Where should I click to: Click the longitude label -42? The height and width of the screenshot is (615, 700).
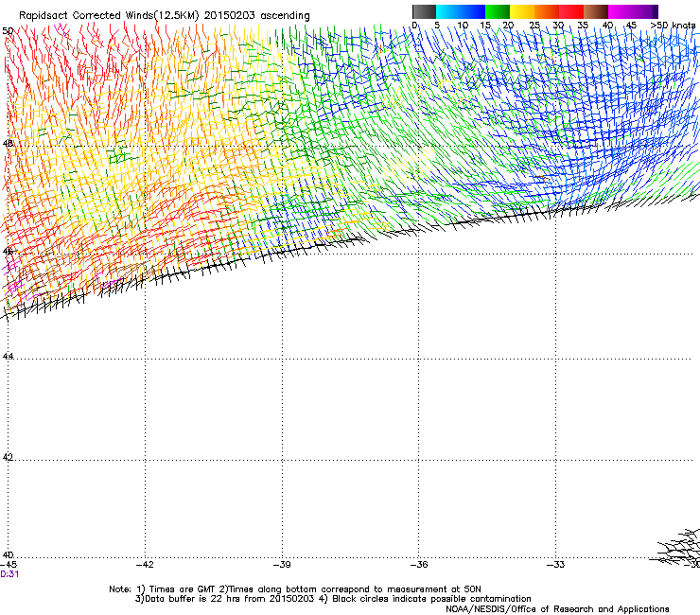pyautogui.click(x=145, y=565)
